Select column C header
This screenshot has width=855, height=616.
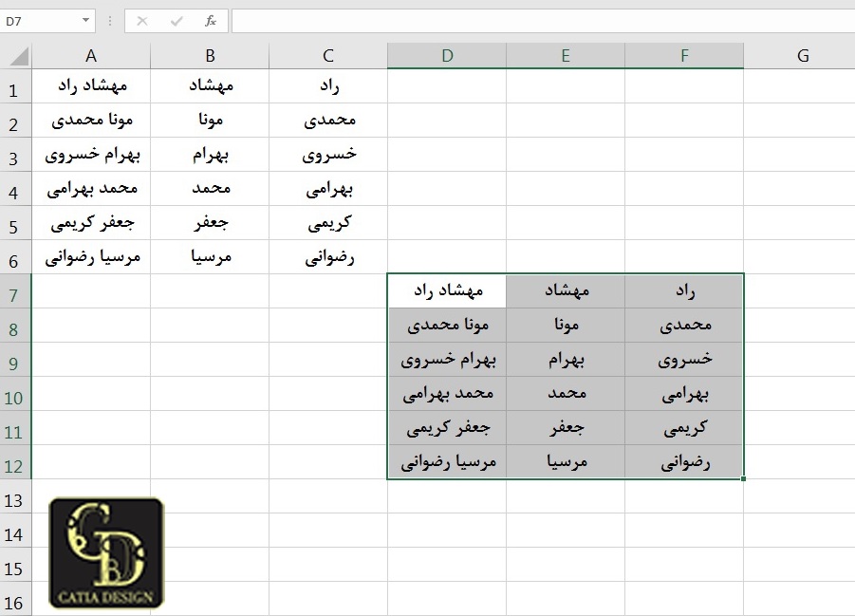click(x=328, y=56)
